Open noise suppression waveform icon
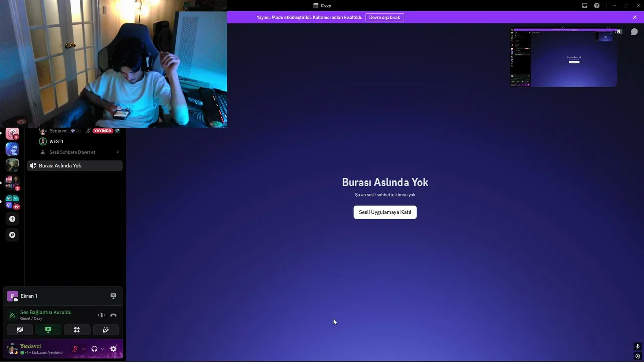The width and height of the screenshot is (644, 362). tap(101, 315)
